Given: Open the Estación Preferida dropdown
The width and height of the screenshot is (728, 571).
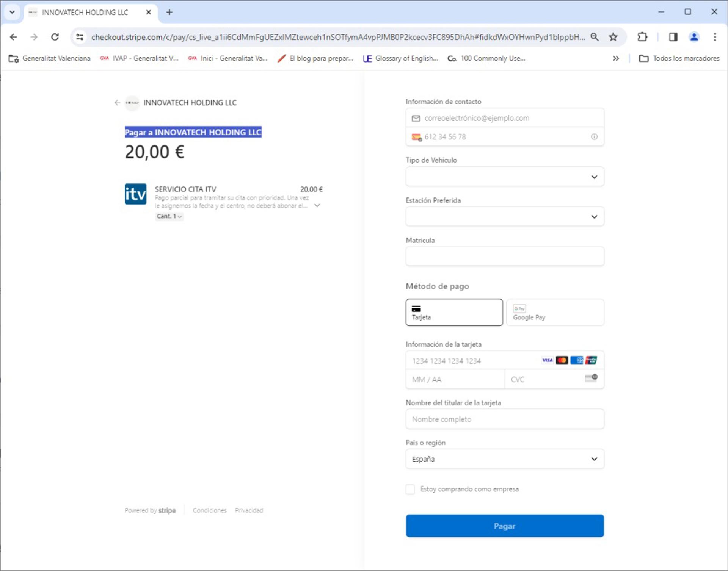Looking at the screenshot, I should point(504,217).
